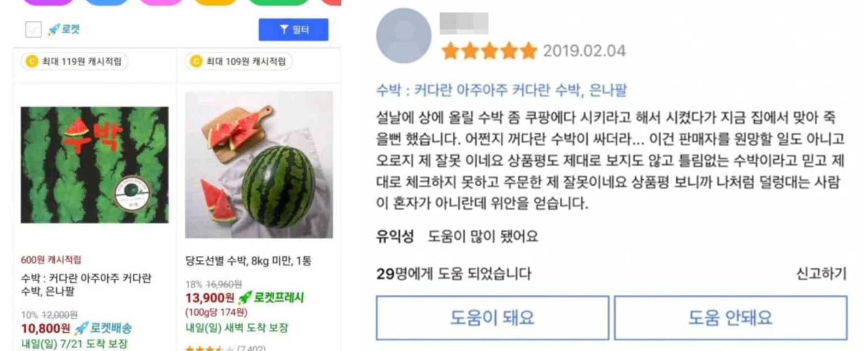The width and height of the screenshot is (868, 351).
Task: Open the sliced watermelon product photo
Action: (x=259, y=165)
